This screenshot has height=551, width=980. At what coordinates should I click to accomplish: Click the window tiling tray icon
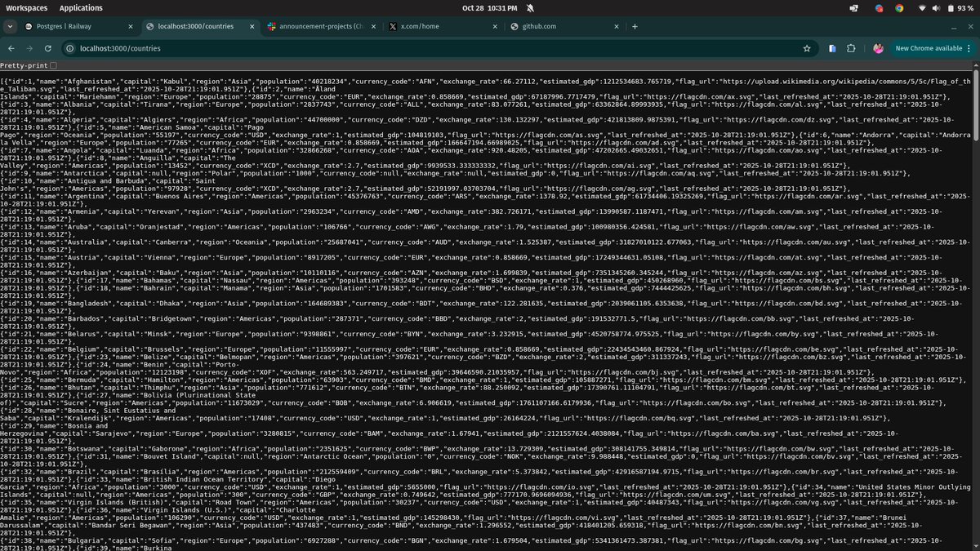(x=854, y=7)
